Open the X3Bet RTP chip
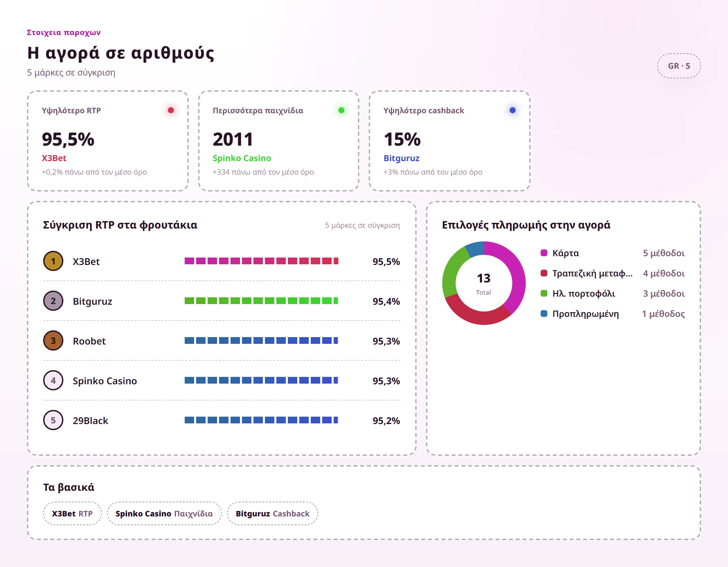 pyautogui.click(x=72, y=514)
